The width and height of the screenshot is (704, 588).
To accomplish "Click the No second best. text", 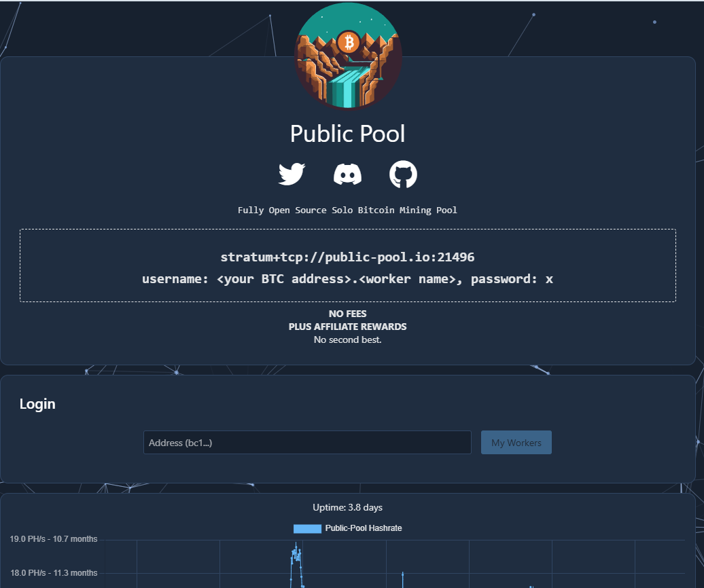I will (347, 339).
